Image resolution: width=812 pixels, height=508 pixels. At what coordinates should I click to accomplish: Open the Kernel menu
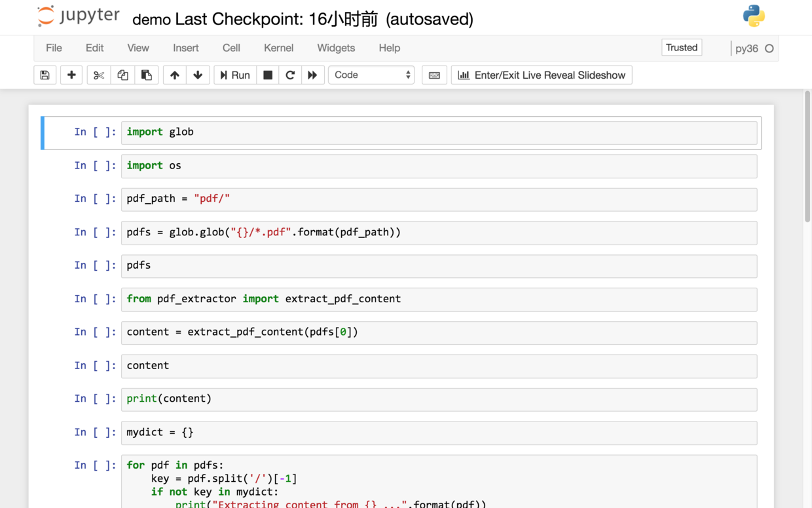(278, 48)
